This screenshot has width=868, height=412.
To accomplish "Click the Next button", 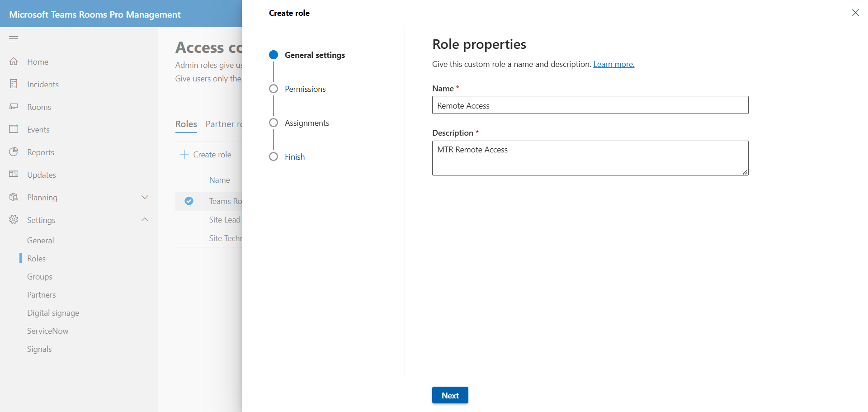I will click(x=450, y=395).
